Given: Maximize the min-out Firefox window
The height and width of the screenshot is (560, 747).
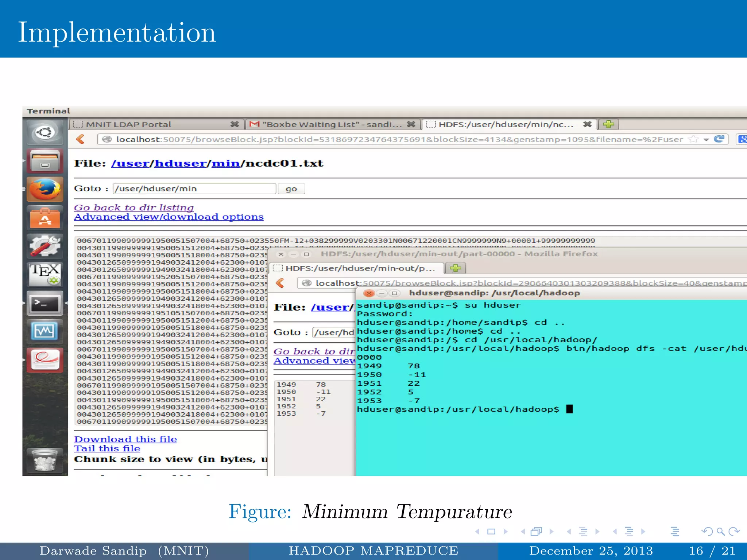Looking at the screenshot, I should point(306,254).
